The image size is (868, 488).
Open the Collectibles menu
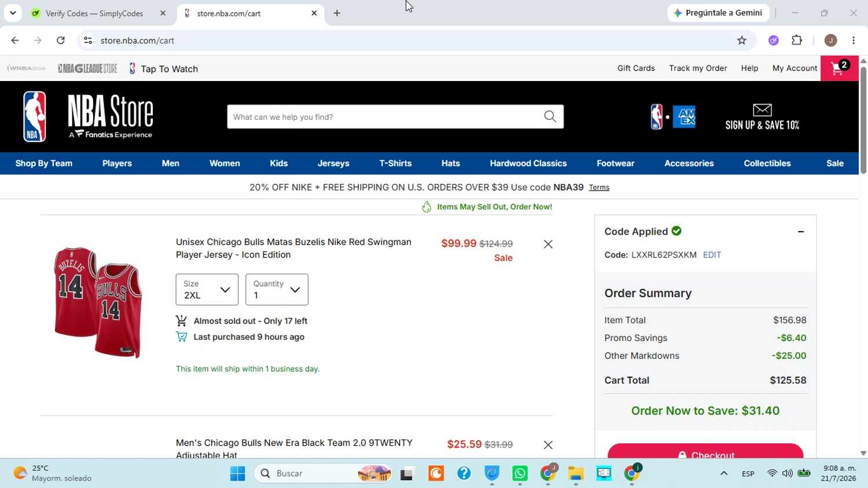(x=767, y=163)
